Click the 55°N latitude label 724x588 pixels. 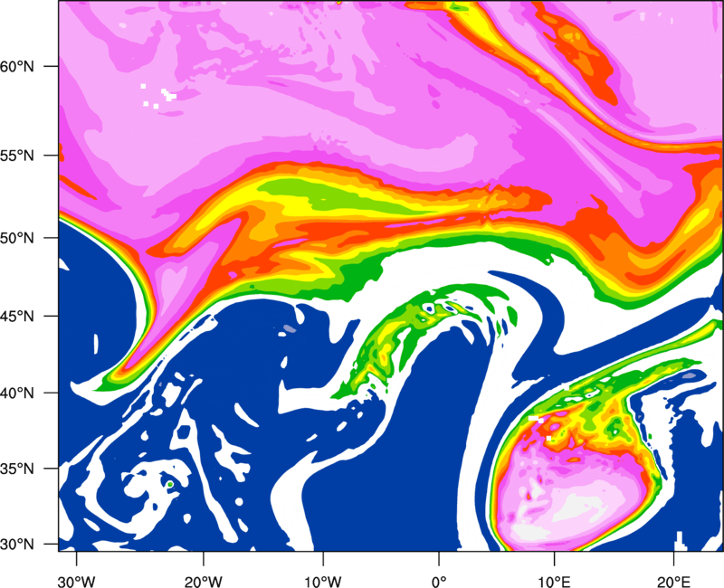tap(17, 156)
